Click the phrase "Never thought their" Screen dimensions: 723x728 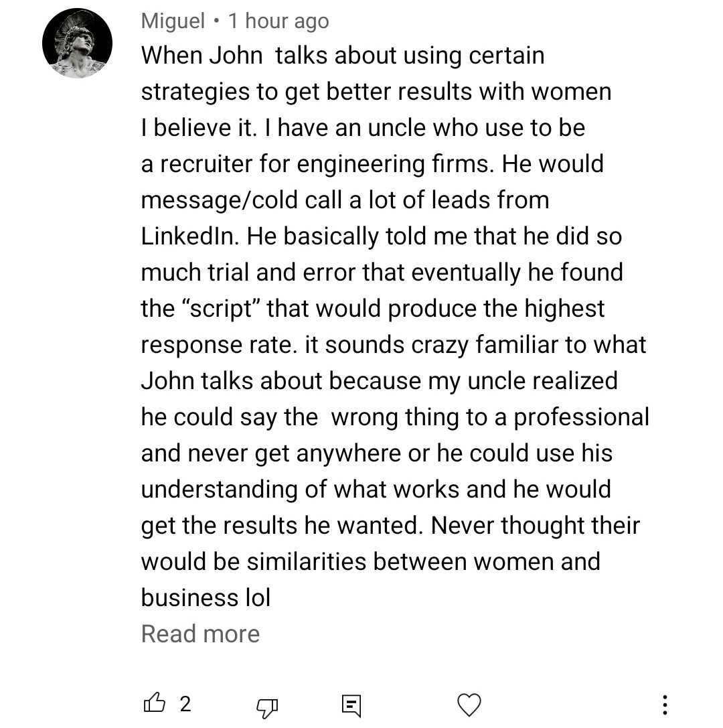click(536, 525)
